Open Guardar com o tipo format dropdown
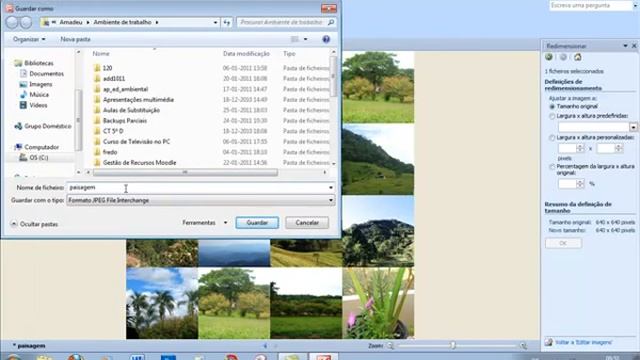The image size is (640, 360). [x=331, y=200]
